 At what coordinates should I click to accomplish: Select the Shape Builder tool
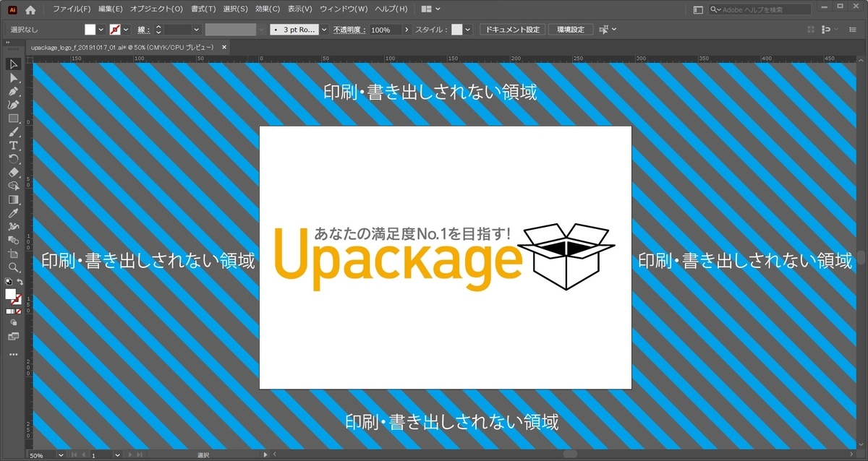(13, 186)
